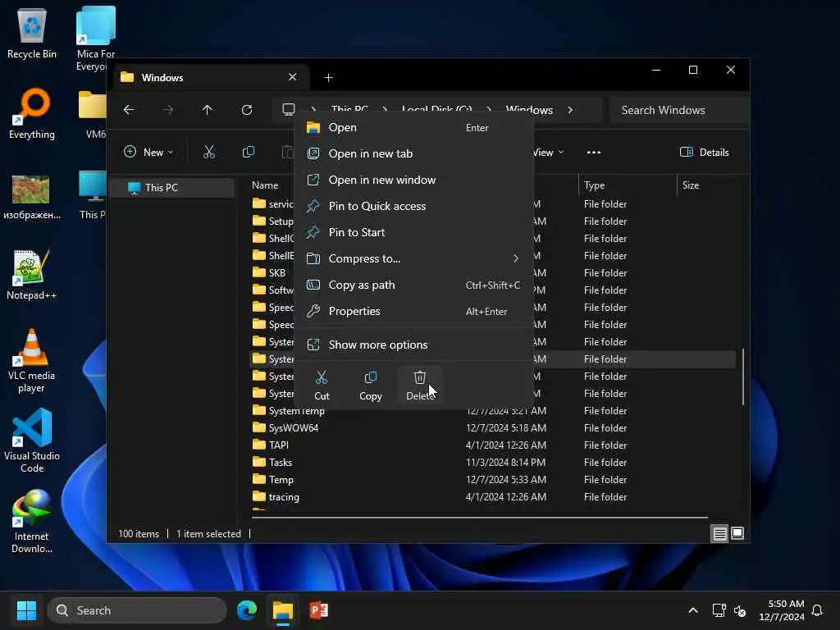The image size is (840, 630).
Task: Select Pin to Quick access
Action: 413,206
